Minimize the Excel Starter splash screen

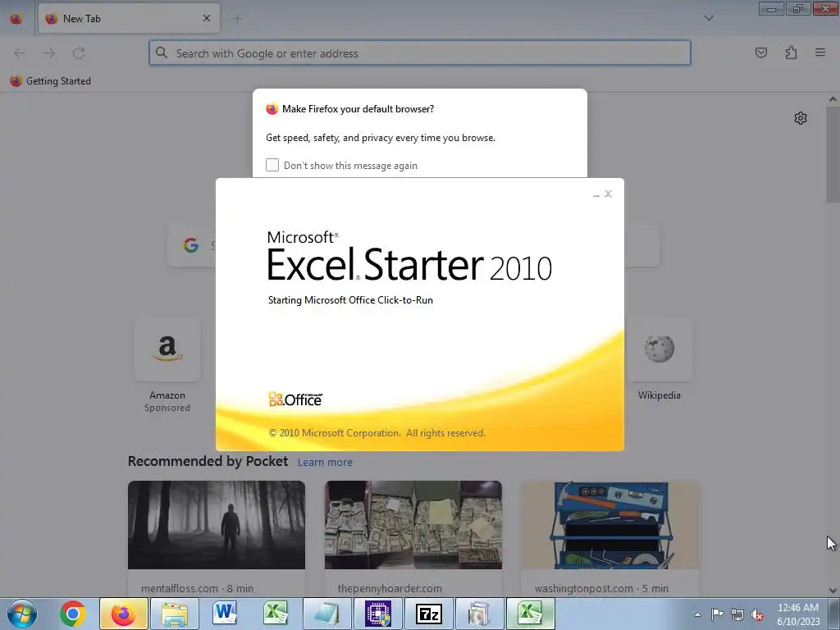point(596,195)
